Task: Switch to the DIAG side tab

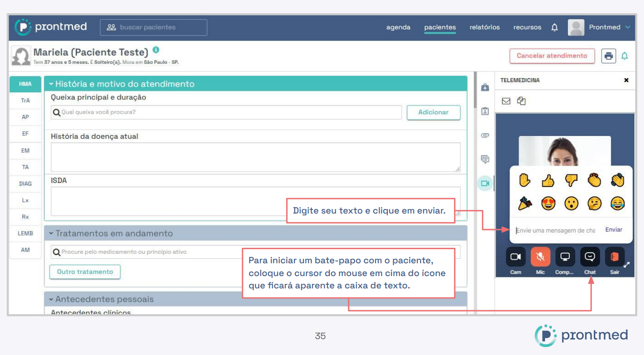Action: [26, 184]
